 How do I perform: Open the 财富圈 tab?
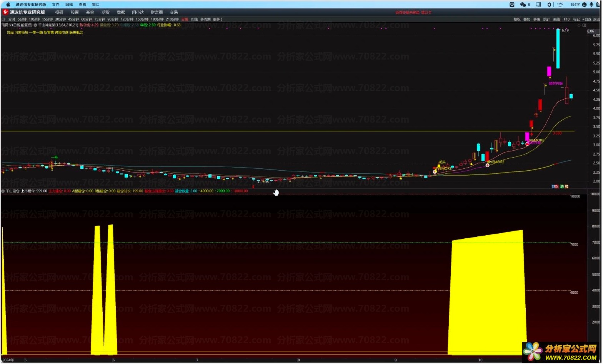tap(157, 12)
